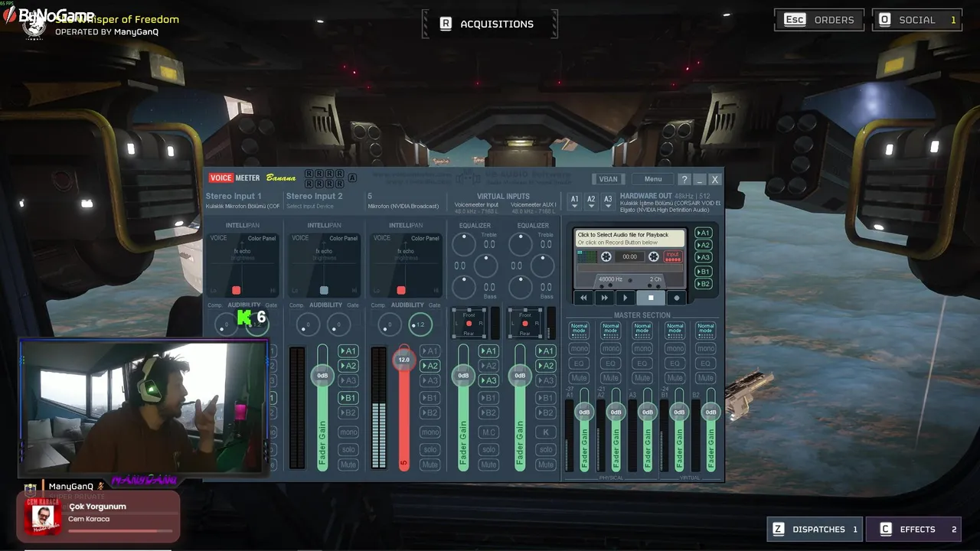Screen dimensions: 980x551
Task: Click Comp knob on Stereo Input 2
Action: (x=308, y=324)
